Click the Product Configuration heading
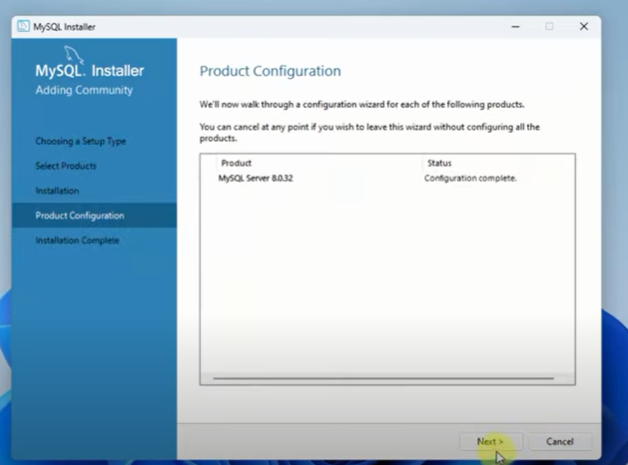Screen dimensions: 628x465 pyautogui.click(x=270, y=71)
